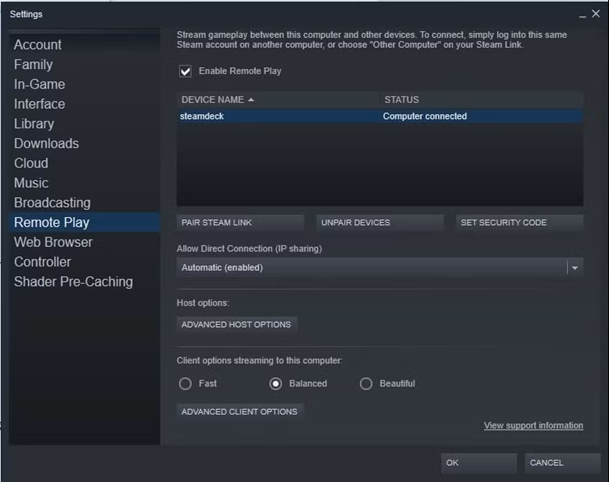Click the sort arrow beside DEVICE NAME
This screenshot has width=609, height=482.
pyautogui.click(x=251, y=100)
